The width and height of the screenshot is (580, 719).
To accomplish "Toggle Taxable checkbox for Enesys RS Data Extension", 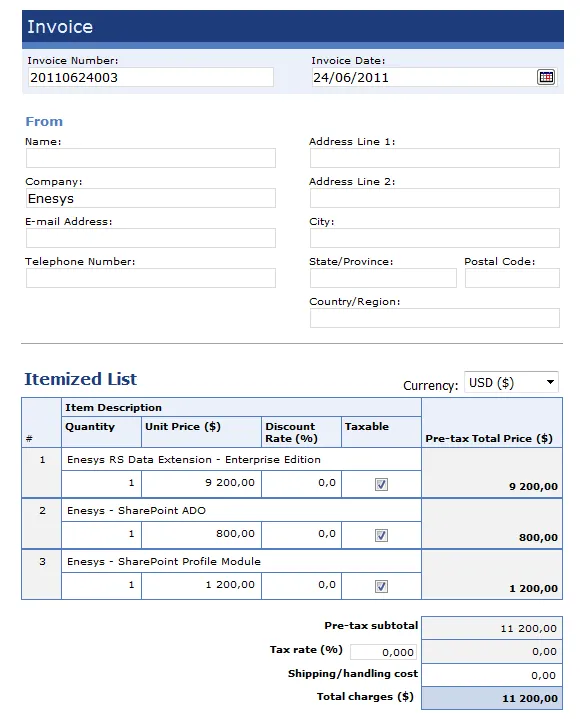I will tap(381, 484).
